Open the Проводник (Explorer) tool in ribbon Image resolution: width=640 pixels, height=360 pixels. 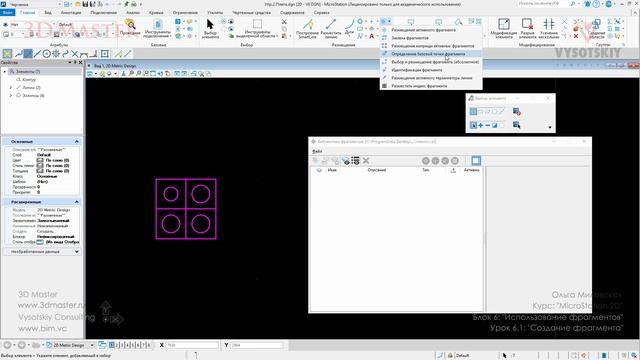point(130,28)
